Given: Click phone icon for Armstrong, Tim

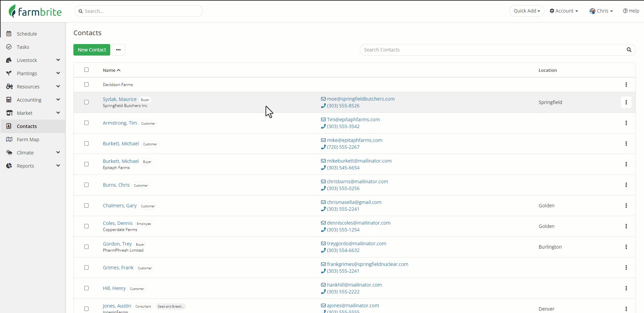Looking at the screenshot, I should 323,126.
